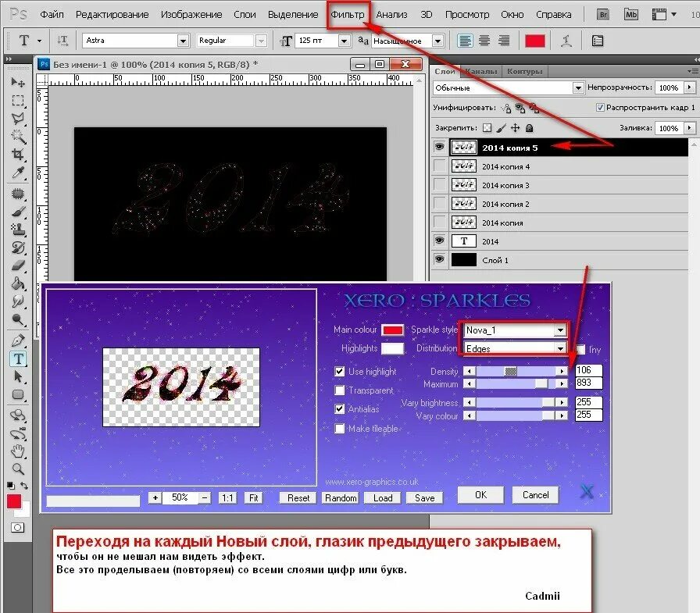The width and height of the screenshot is (700, 613).
Task: Open the Sparkle style Nova_1 dropdown
Action: 560,330
